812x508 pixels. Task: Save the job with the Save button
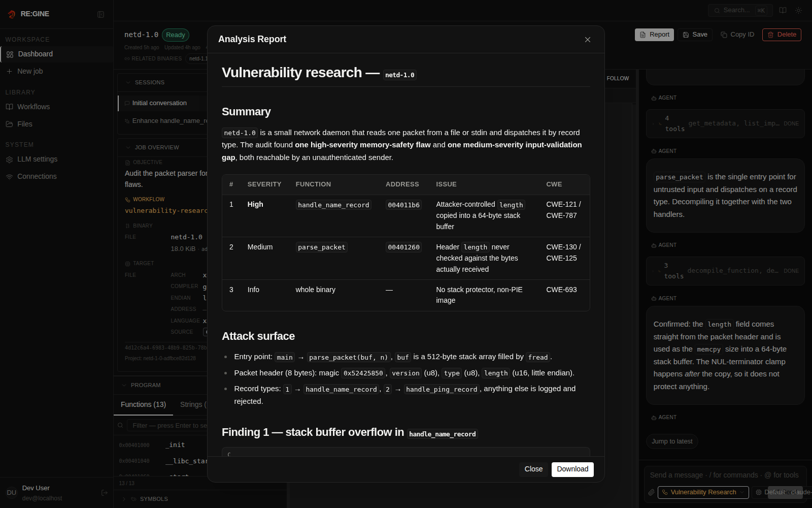coord(695,35)
